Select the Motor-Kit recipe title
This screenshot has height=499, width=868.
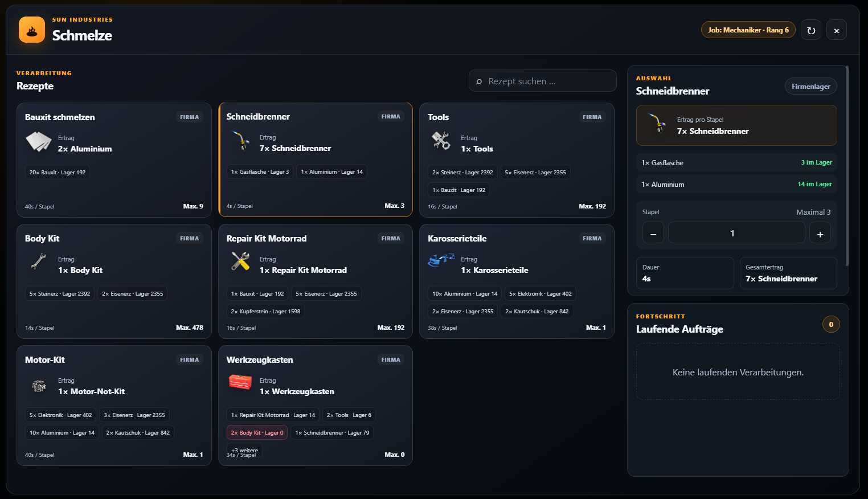(x=45, y=360)
